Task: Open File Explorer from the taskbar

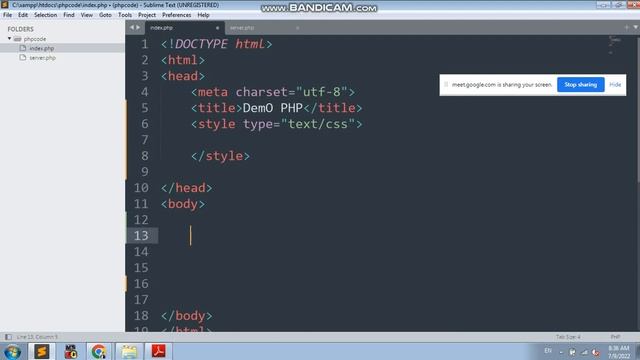Action: point(129,351)
